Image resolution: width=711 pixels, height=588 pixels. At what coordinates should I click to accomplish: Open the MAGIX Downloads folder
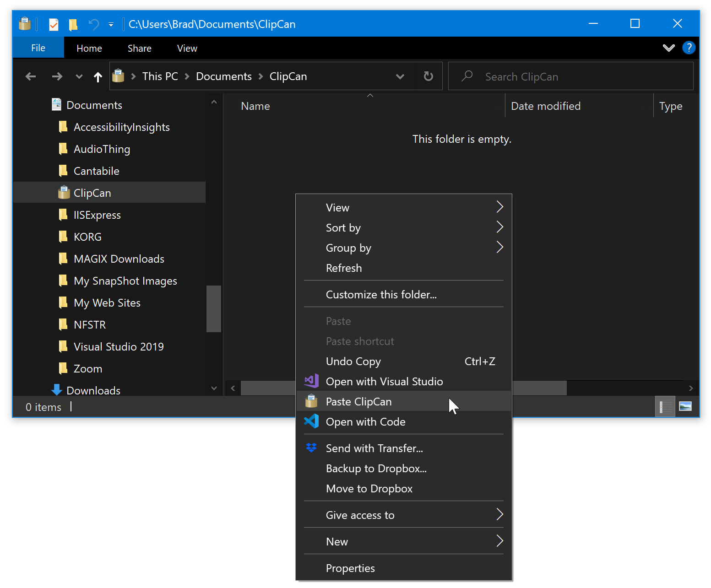(119, 259)
